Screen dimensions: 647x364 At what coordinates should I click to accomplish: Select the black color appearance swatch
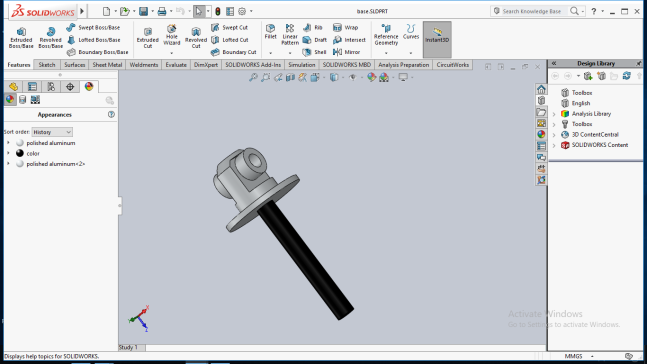20,153
